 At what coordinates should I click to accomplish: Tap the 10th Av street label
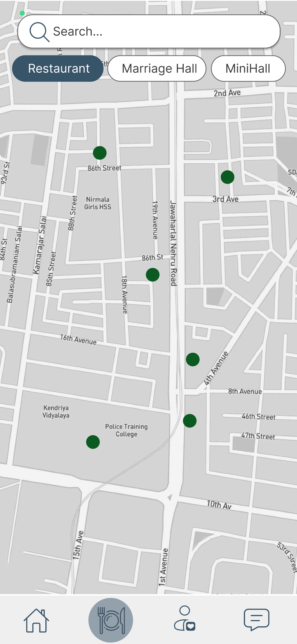219,505
